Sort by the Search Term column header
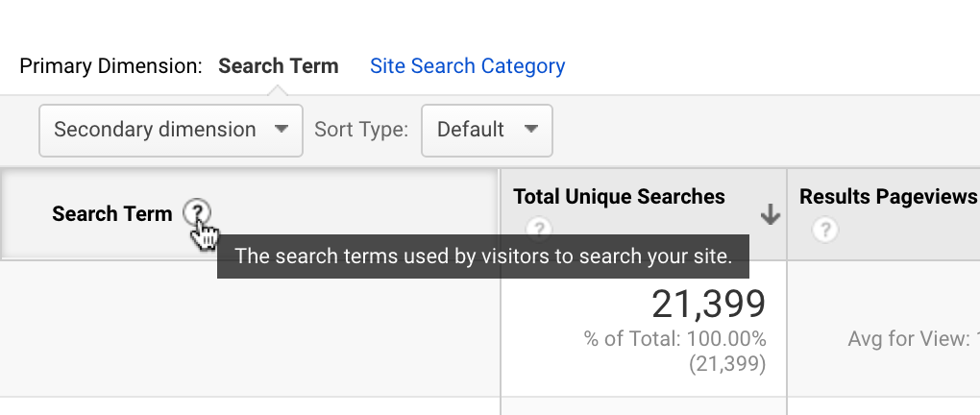This screenshot has height=415, width=980. (x=112, y=214)
